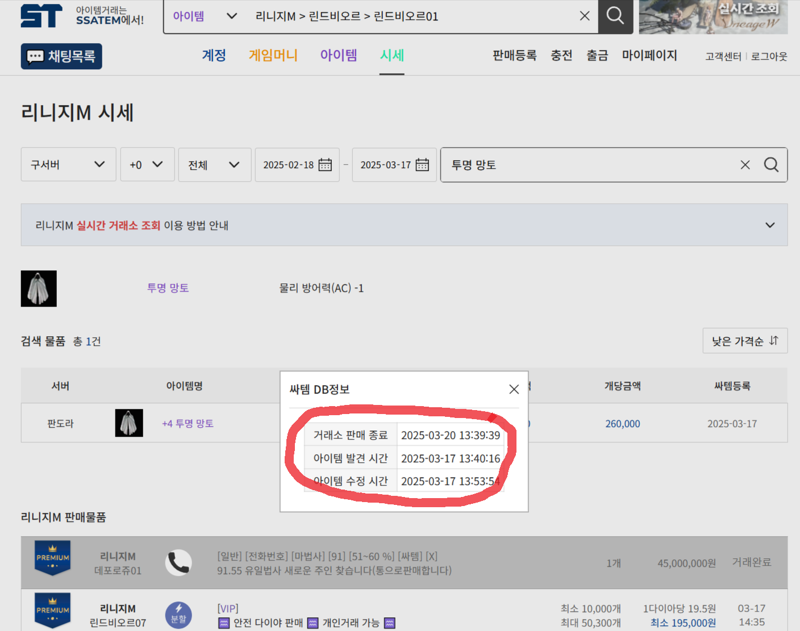Open calendar for end date 2025-03-17
Screen dimensions: 800x631
(x=422, y=165)
